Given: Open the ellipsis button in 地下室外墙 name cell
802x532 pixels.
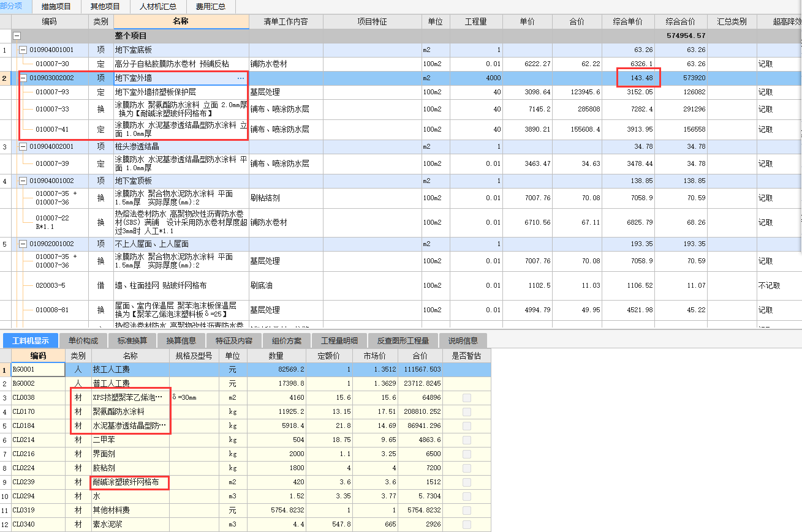Looking at the screenshot, I should click(241, 78).
